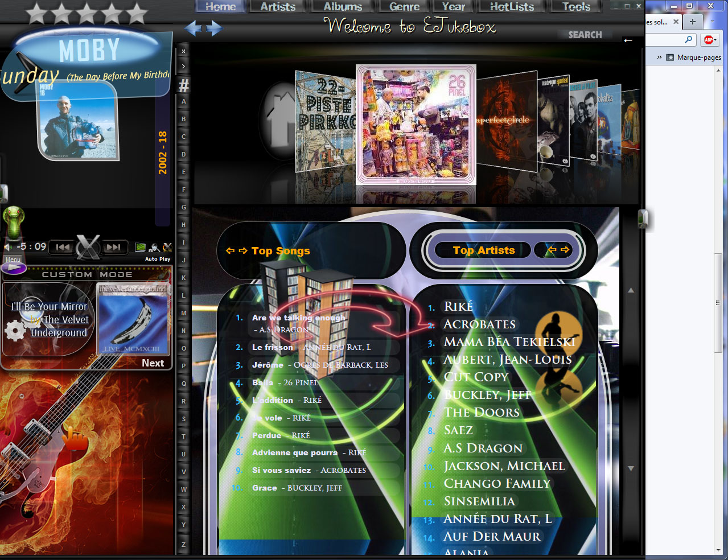This screenshot has height=560, width=728.
Task: Open the Home tab
Action: tap(220, 6)
